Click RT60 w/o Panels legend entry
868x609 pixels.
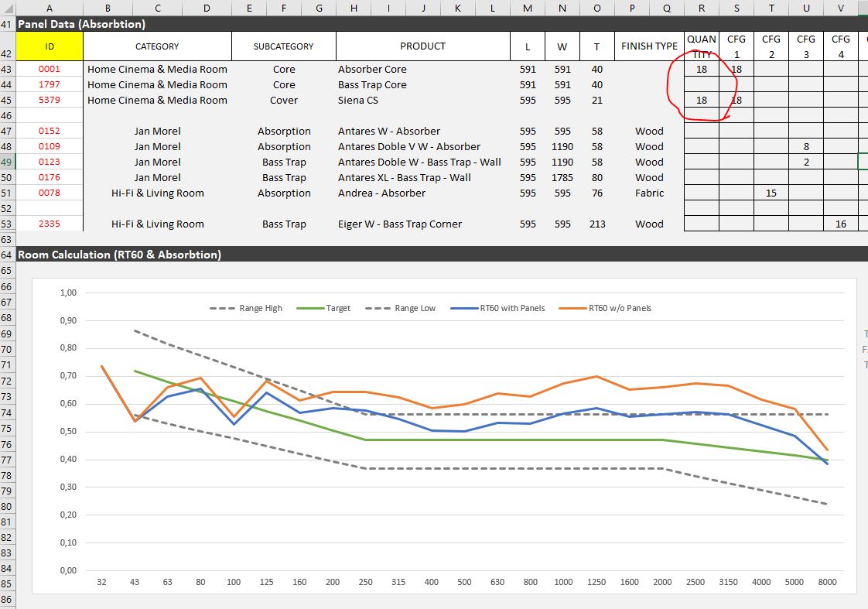605,309
